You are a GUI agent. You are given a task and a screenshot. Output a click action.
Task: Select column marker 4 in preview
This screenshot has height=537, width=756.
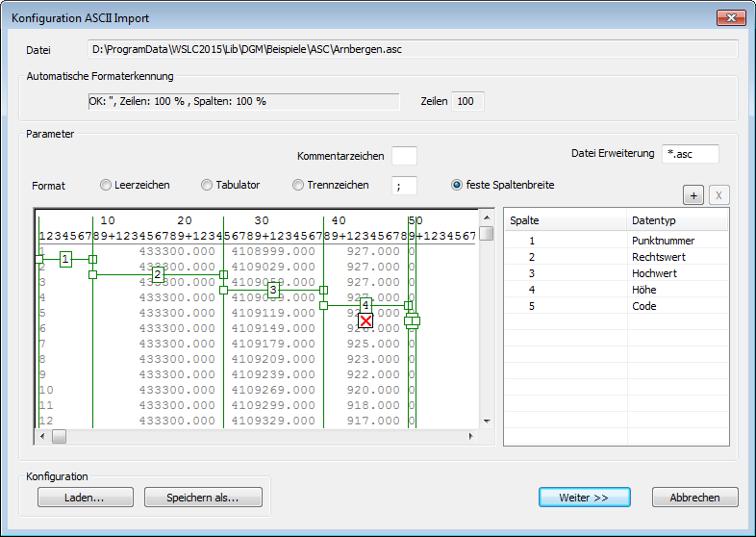click(x=365, y=305)
